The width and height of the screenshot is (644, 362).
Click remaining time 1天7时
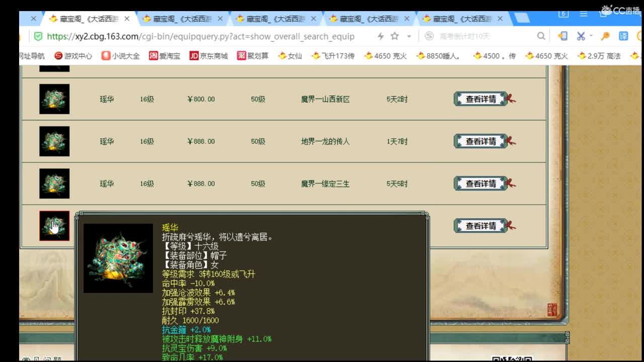(397, 141)
